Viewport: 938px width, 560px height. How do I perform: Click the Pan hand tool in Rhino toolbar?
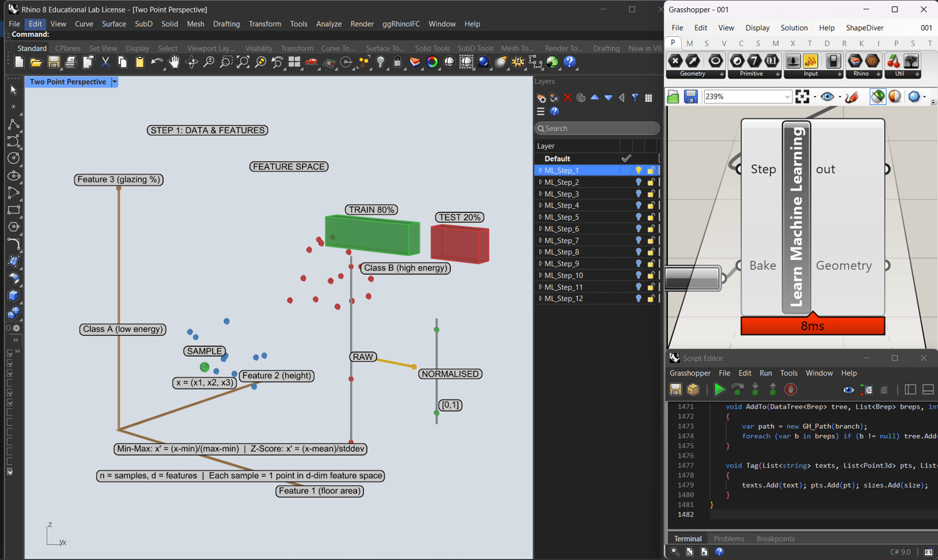pos(174,62)
